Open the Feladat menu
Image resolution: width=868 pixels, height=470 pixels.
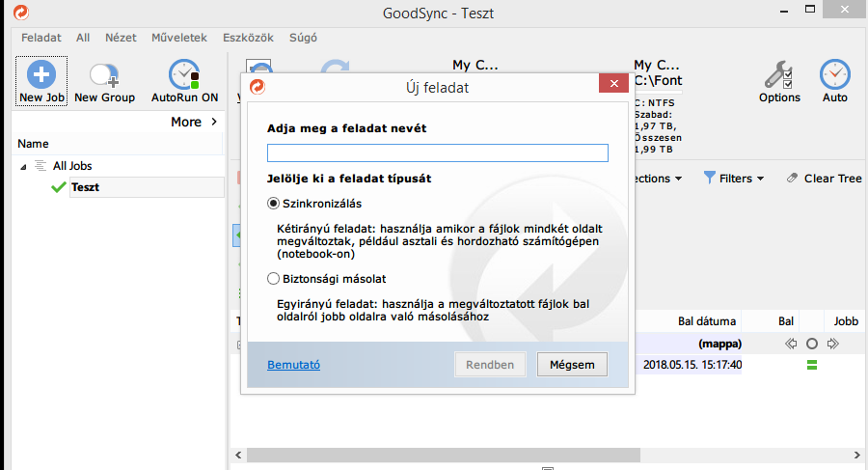pos(41,38)
